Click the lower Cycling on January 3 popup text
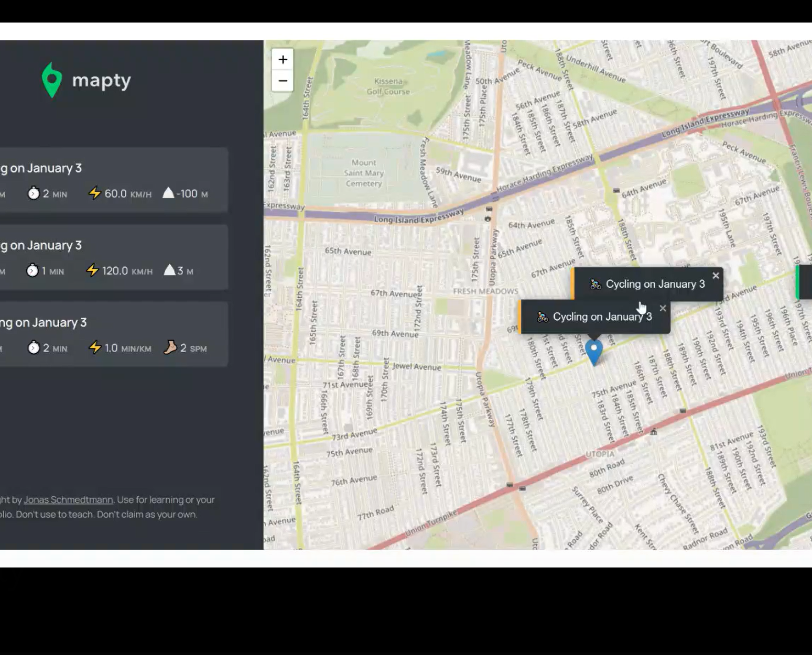 click(x=602, y=317)
